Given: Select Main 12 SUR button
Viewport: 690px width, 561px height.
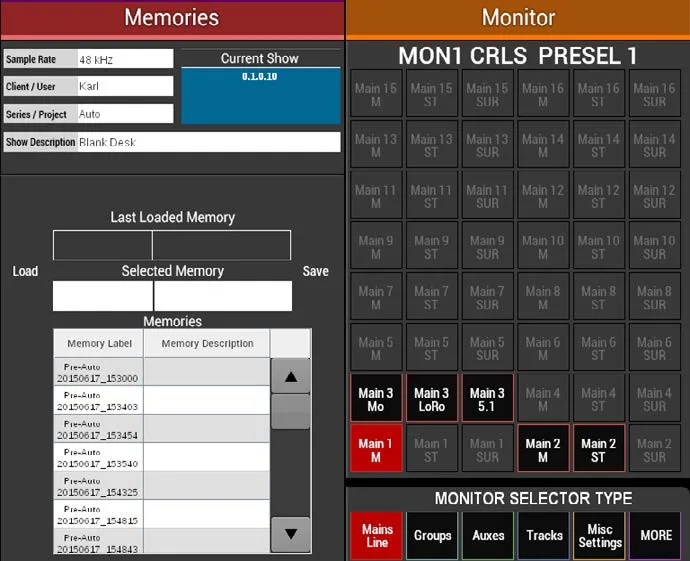Looking at the screenshot, I should pyautogui.click(x=655, y=195).
